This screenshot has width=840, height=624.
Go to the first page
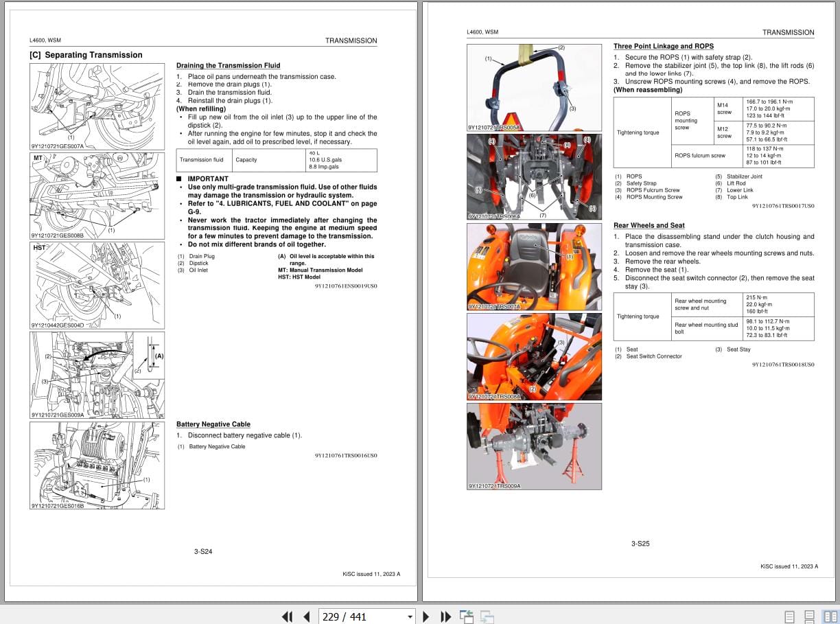pos(287,616)
